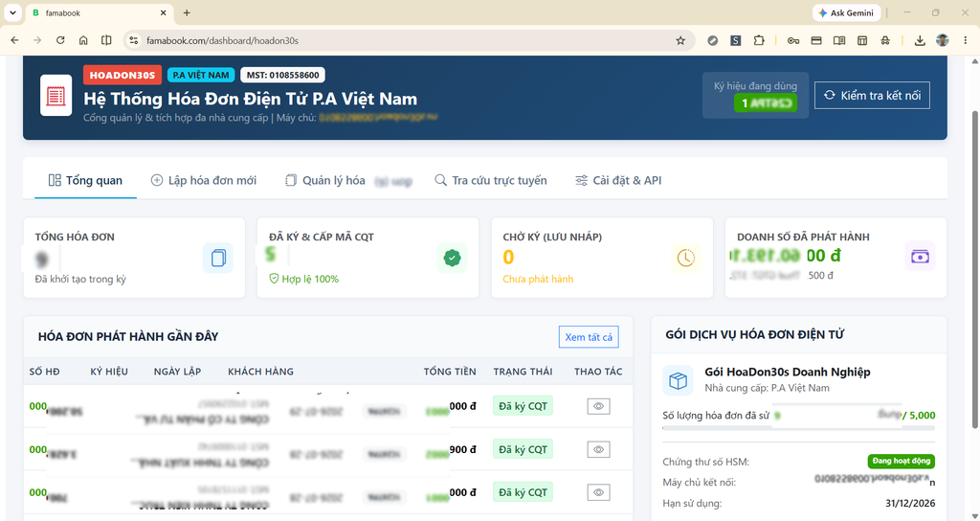
Task: Click the S extension icon in the toolbar
Action: tap(736, 40)
